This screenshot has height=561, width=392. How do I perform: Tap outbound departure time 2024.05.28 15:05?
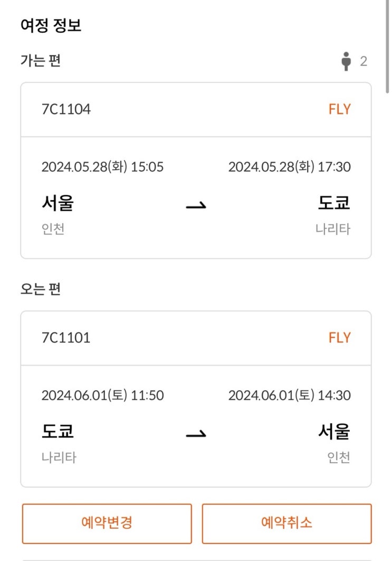pos(102,167)
